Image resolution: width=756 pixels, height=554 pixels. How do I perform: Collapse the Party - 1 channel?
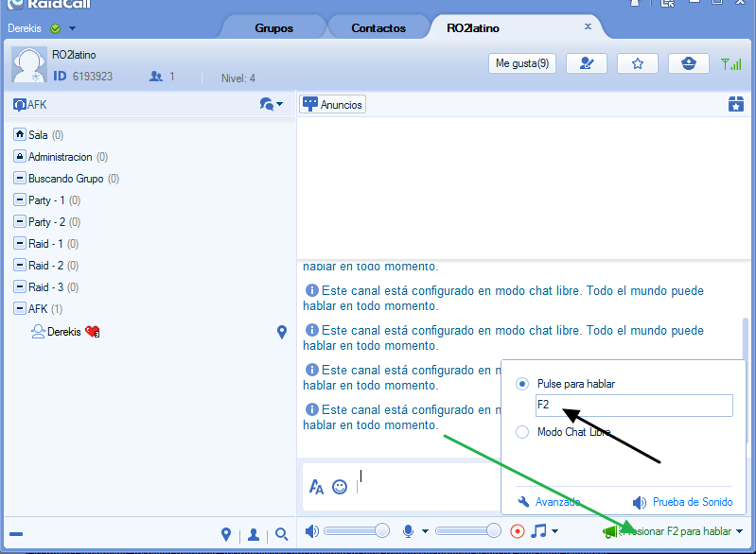19,199
